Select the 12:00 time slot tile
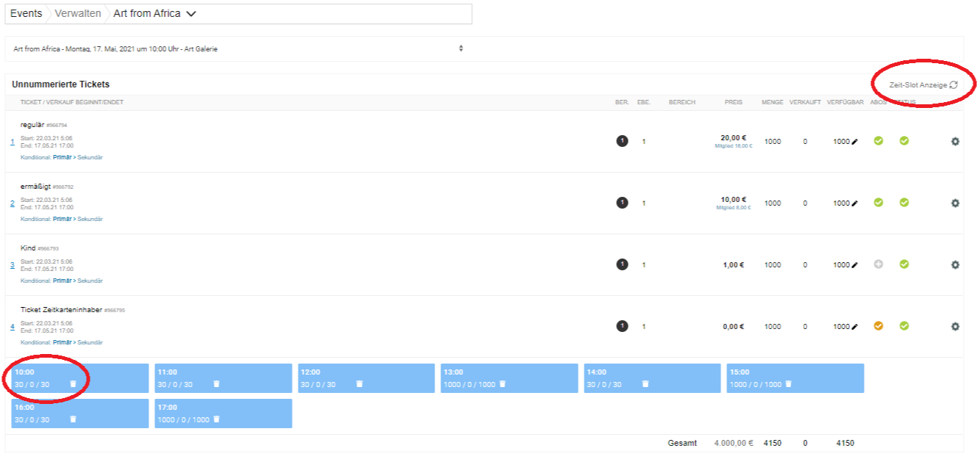This screenshot has width=980, height=473. [x=366, y=378]
